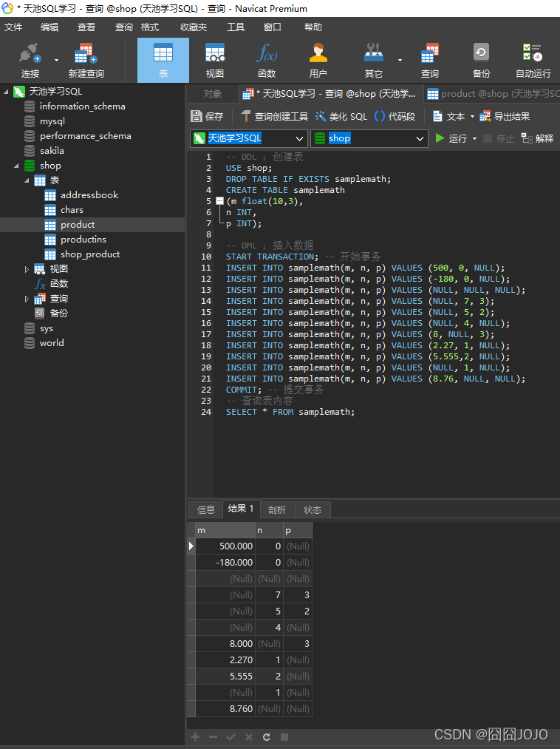Expand the 视图 views node
This screenshot has width=560, height=749.
pos(27,269)
